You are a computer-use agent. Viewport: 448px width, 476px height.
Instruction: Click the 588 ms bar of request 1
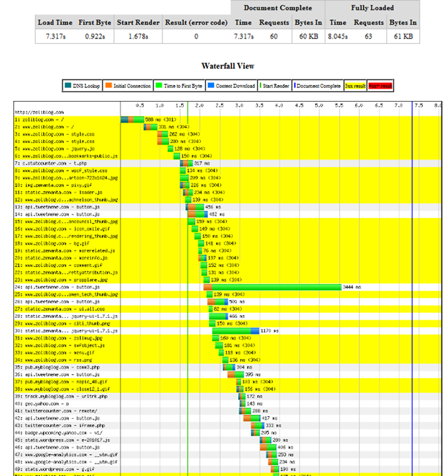(x=132, y=120)
